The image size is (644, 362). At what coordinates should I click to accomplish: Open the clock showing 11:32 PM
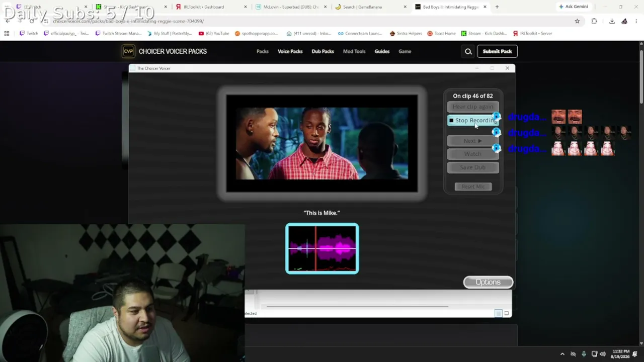click(620, 354)
